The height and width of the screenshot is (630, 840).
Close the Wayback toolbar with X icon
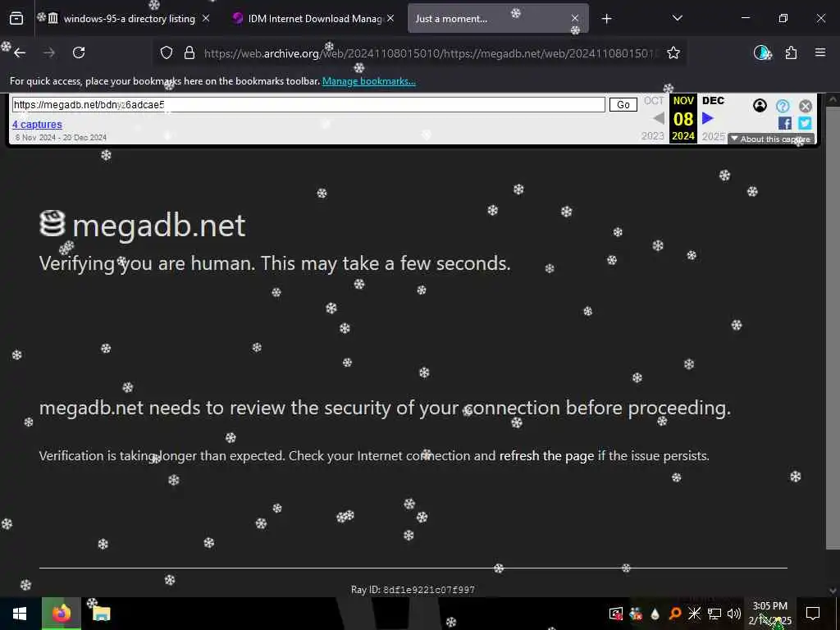coord(806,106)
